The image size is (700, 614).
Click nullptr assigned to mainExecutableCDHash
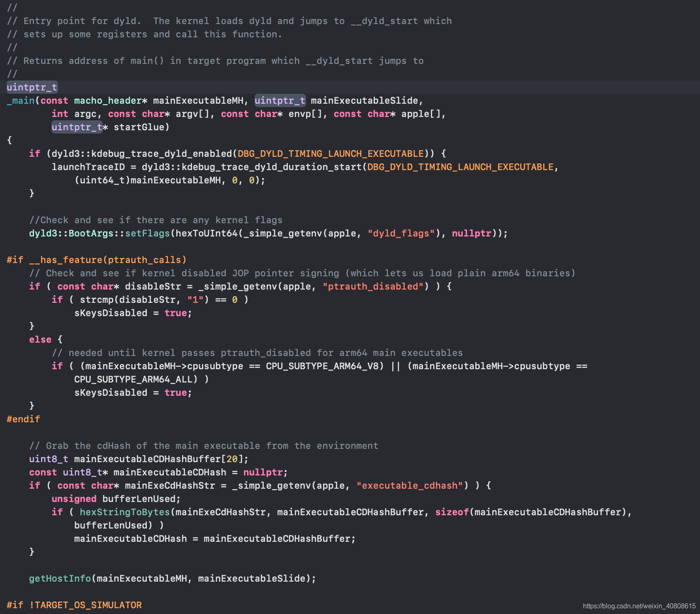click(263, 472)
